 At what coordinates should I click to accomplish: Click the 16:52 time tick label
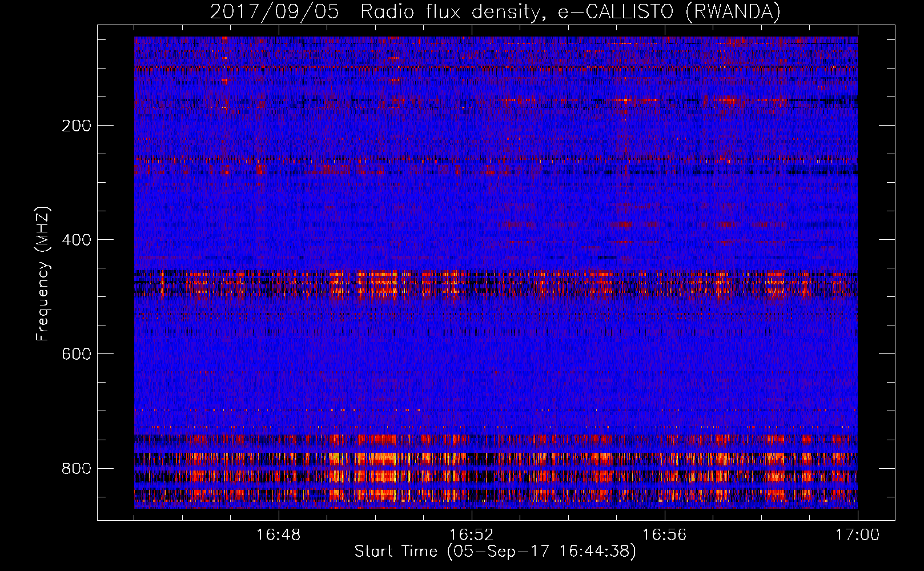[472, 535]
